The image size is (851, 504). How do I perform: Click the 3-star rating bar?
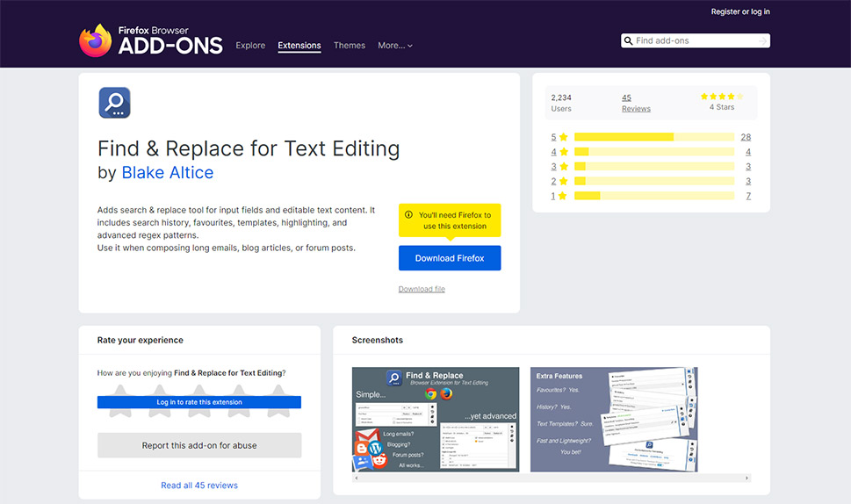pyautogui.click(x=654, y=167)
